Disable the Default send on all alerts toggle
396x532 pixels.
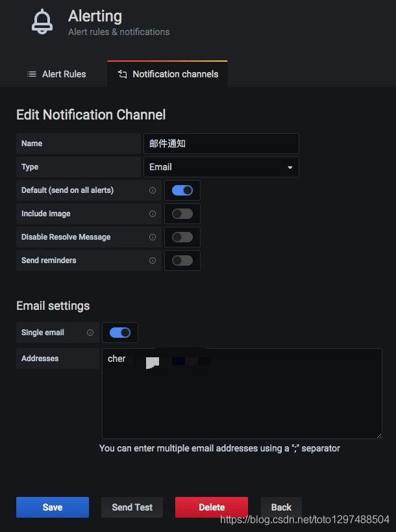(182, 190)
